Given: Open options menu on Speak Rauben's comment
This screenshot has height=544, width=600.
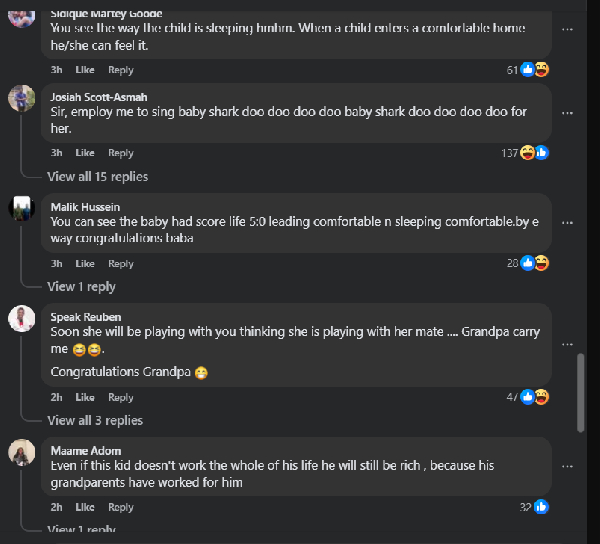Looking at the screenshot, I should (567, 344).
